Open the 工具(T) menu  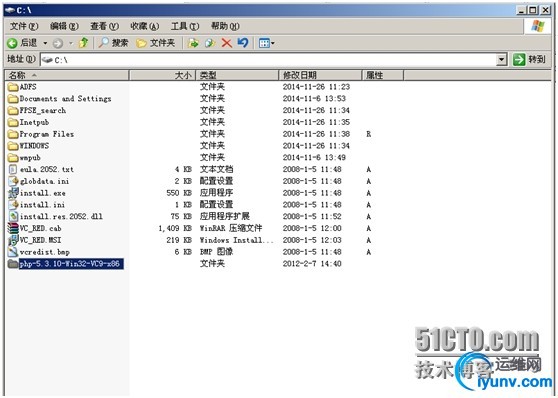pos(185,26)
